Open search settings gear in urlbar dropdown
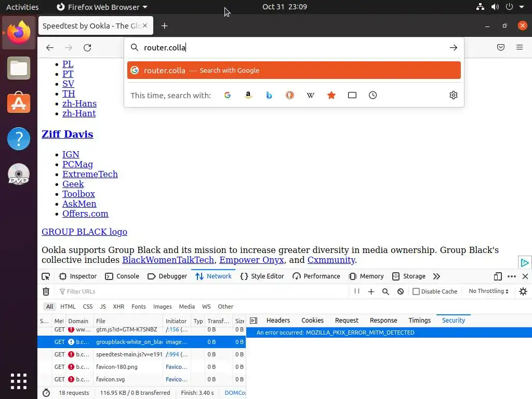The width and height of the screenshot is (532, 399). click(453, 96)
